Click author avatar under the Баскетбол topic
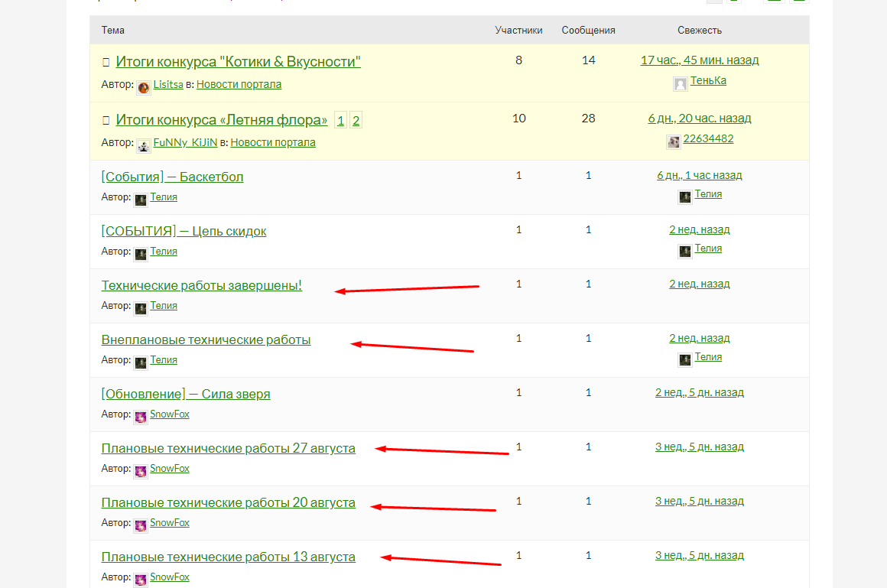The image size is (887, 588). [x=141, y=199]
